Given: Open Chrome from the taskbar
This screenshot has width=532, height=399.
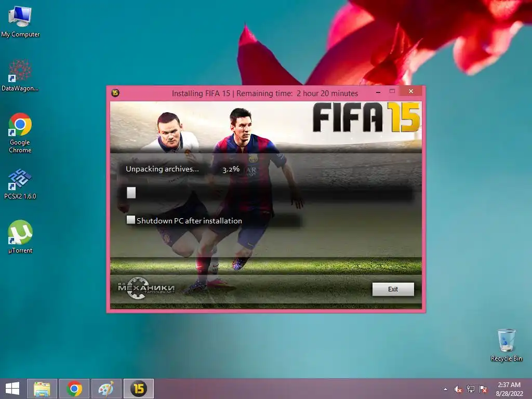Looking at the screenshot, I should pyautogui.click(x=74, y=389).
